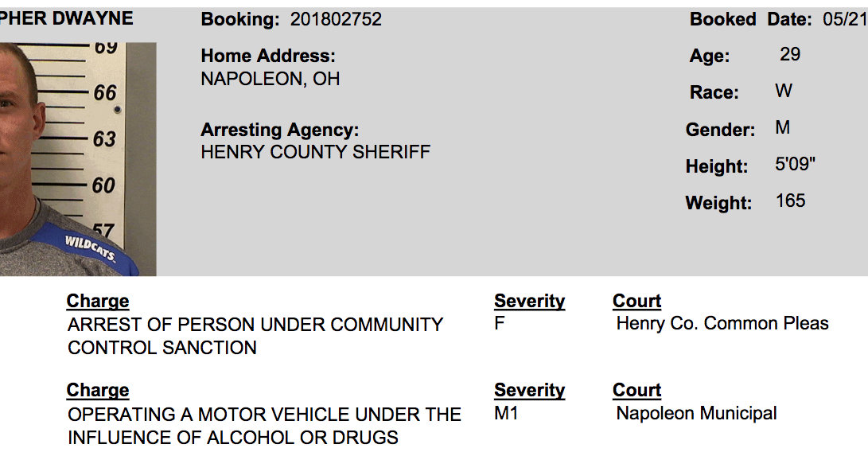Click Henry Co. Common Pleas court name
Image resolution: width=868 pixels, height=456 pixels.
(x=722, y=323)
